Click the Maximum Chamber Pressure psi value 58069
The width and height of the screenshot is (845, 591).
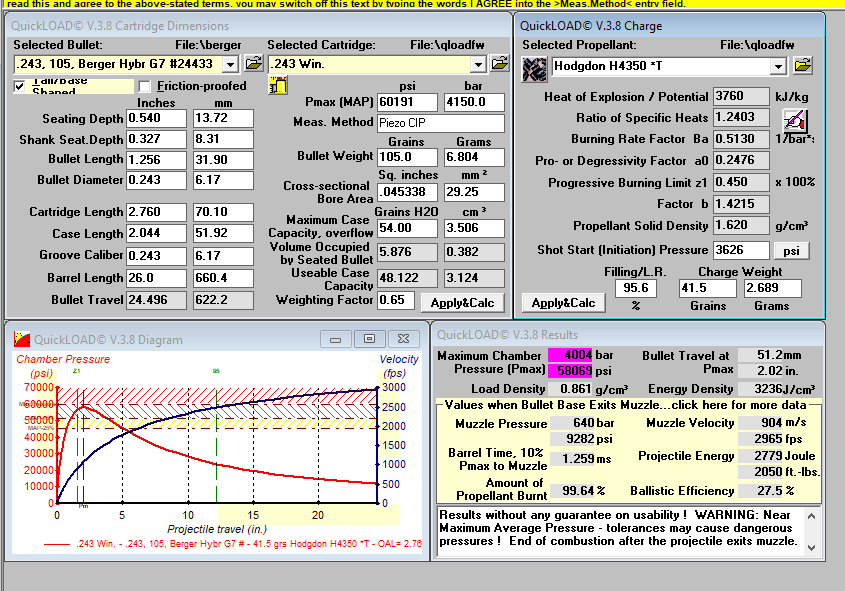pyautogui.click(x=570, y=370)
